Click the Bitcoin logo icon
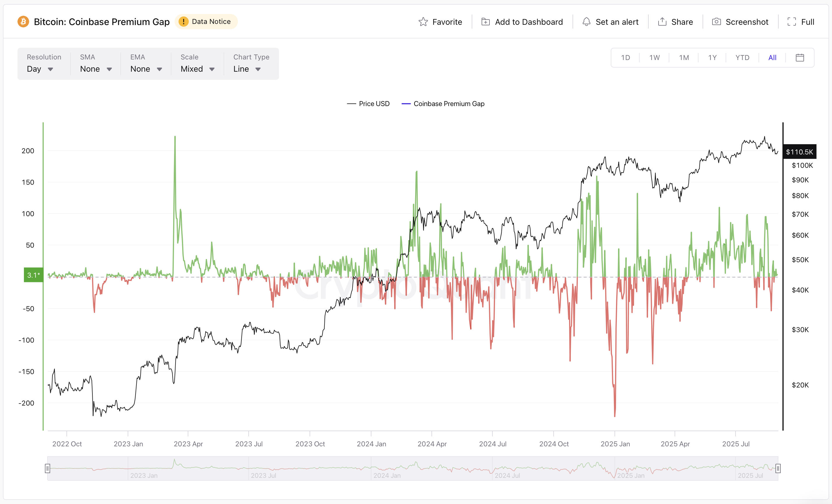This screenshot has height=504, width=832. pos(23,22)
